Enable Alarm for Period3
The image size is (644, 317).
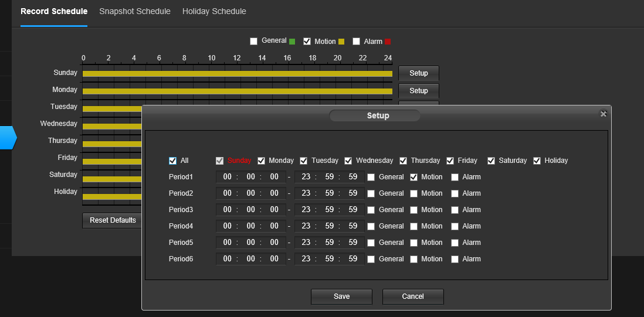click(455, 210)
